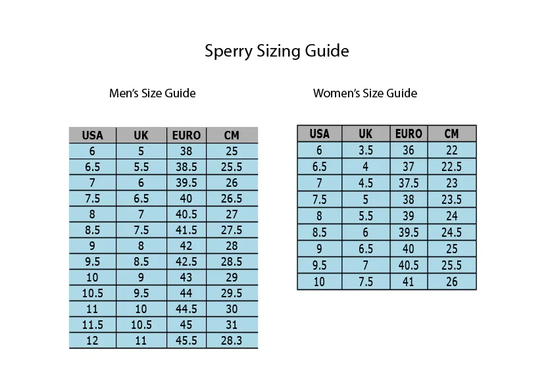Select the Women's Size Guide heading

coord(365,93)
